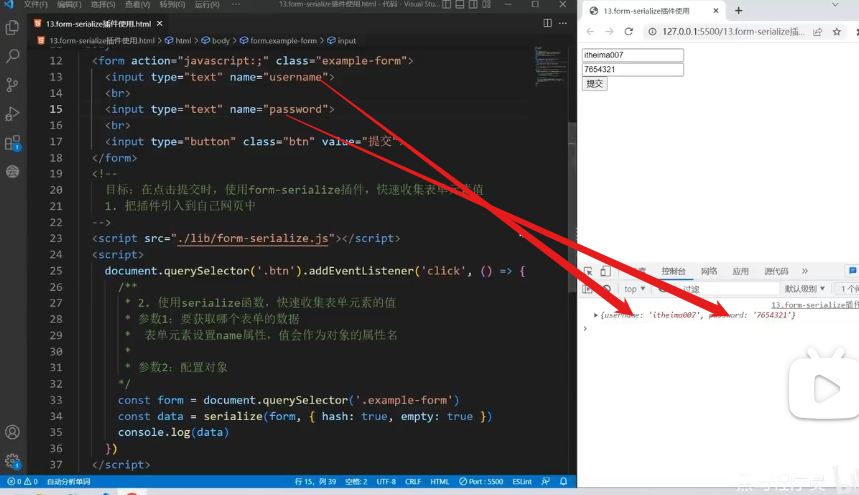
Task: Open the Manage gear in activity bar
Action: 12,461
